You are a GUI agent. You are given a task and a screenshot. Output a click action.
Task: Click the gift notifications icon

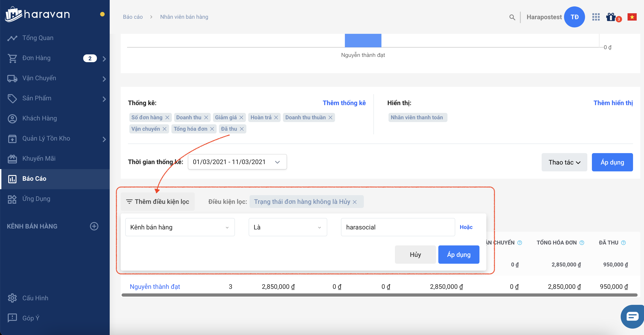click(611, 17)
